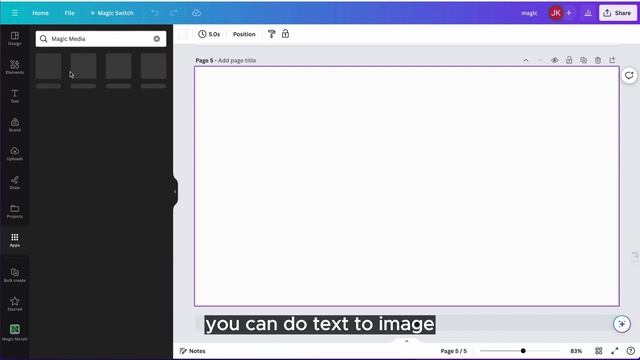Select the third loading result thumbnail
The height and width of the screenshot is (360, 640).
118,66
